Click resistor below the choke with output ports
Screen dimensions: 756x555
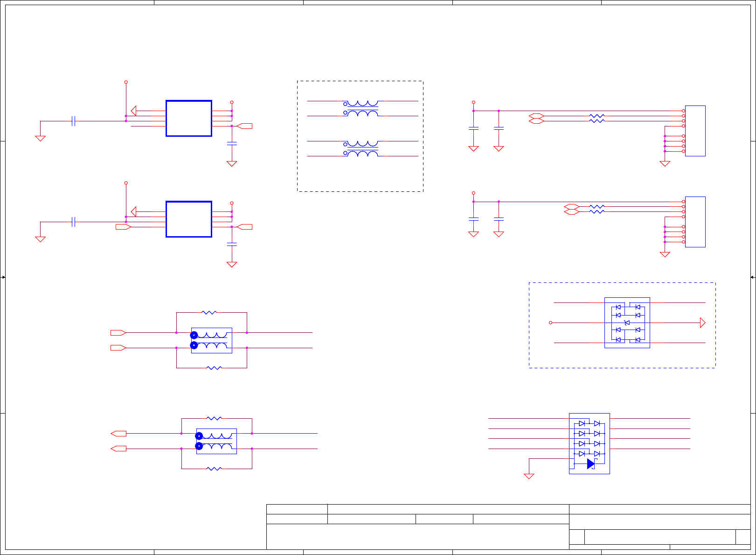point(214,469)
